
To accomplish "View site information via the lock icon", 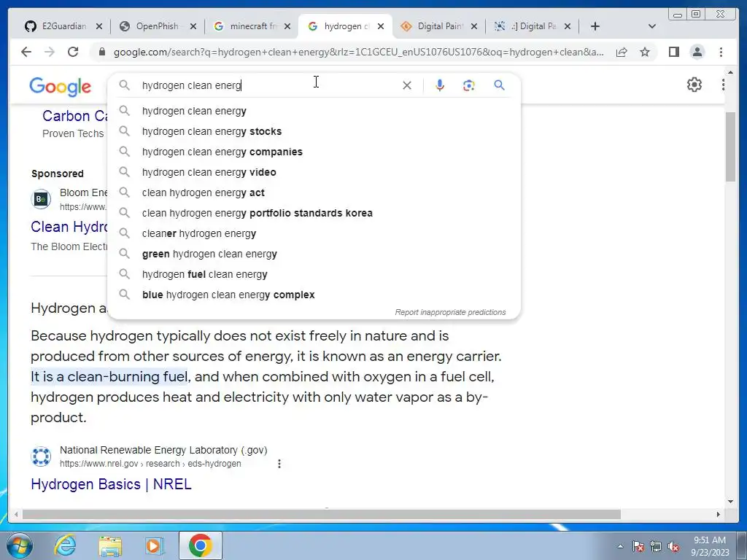I will coord(101,52).
